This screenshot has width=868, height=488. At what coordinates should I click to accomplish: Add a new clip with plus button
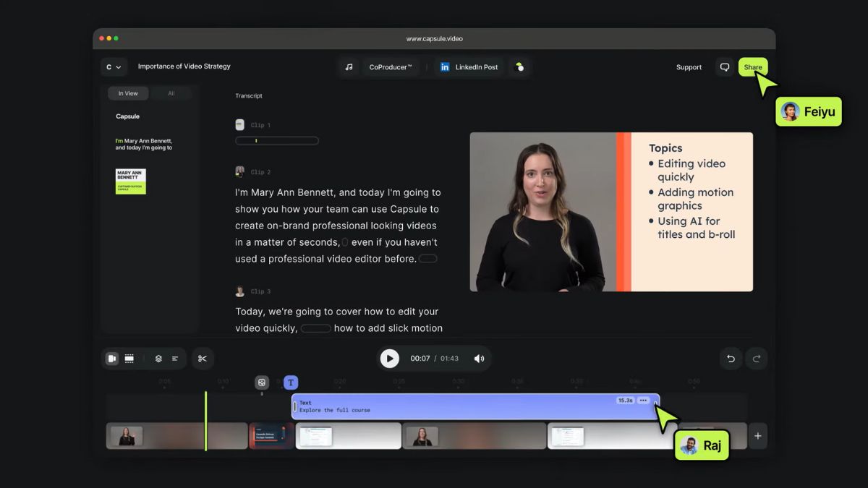[758, 436]
